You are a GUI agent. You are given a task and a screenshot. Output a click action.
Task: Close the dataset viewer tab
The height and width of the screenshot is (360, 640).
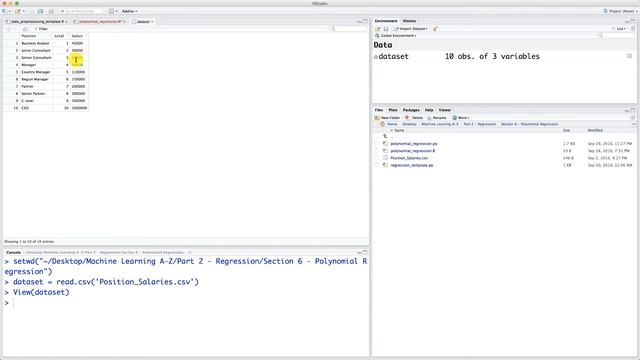(x=152, y=22)
